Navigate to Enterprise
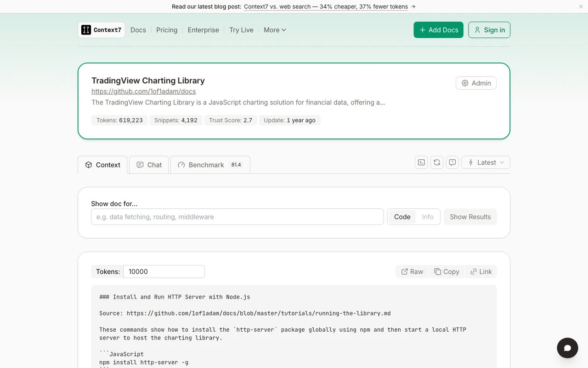 [203, 30]
